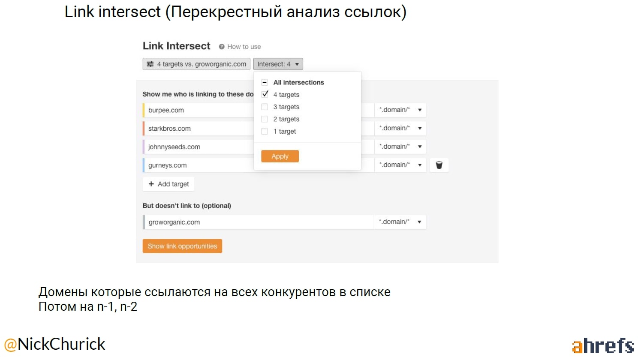The width and height of the screenshot is (644, 360).
Task: Tick the 2 targets checkbox
Action: (x=265, y=119)
